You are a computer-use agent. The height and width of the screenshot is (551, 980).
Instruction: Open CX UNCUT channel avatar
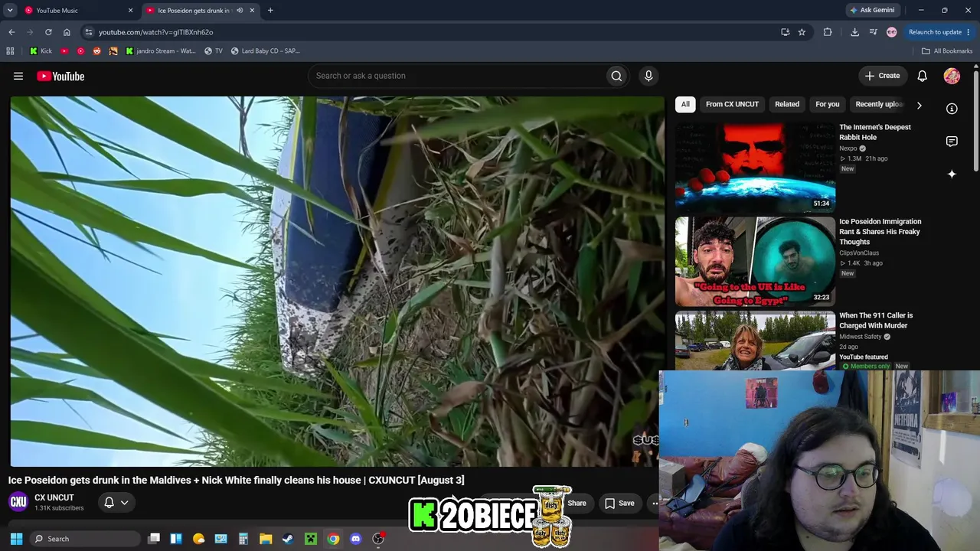point(18,502)
